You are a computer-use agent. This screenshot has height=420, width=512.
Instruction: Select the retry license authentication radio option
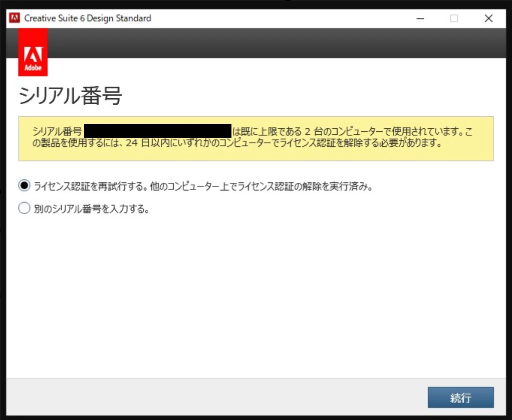[24, 185]
